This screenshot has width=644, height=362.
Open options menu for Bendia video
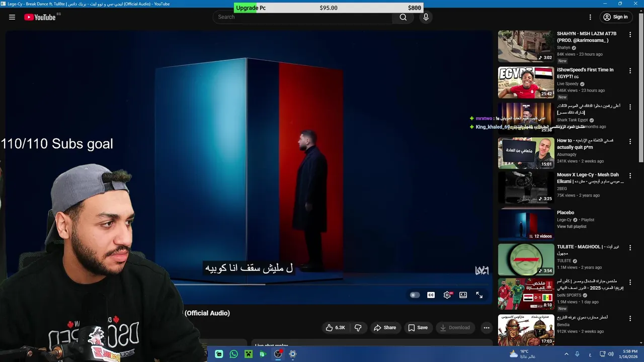[x=630, y=319]
